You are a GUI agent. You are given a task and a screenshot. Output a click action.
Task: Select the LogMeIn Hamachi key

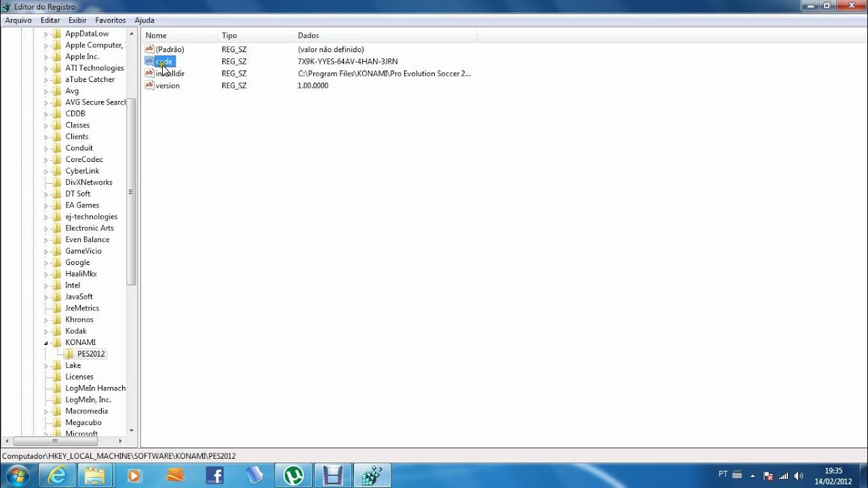[x=96, y=388]
